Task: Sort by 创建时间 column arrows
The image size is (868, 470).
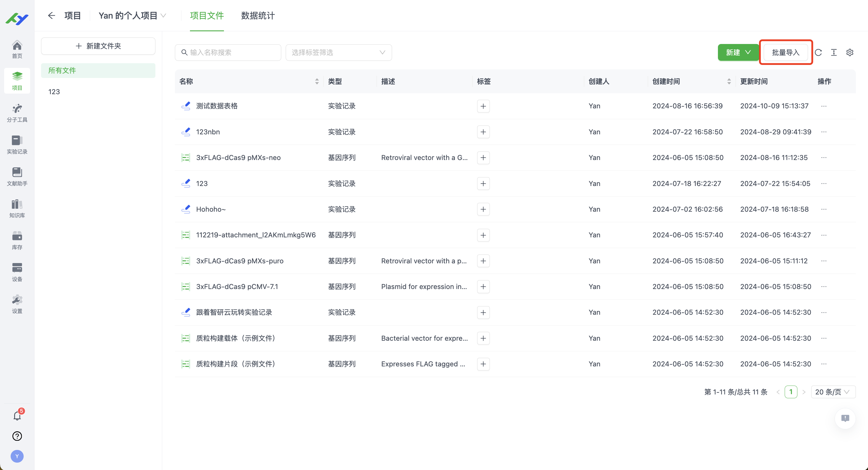Action: (x=729, y=81)
